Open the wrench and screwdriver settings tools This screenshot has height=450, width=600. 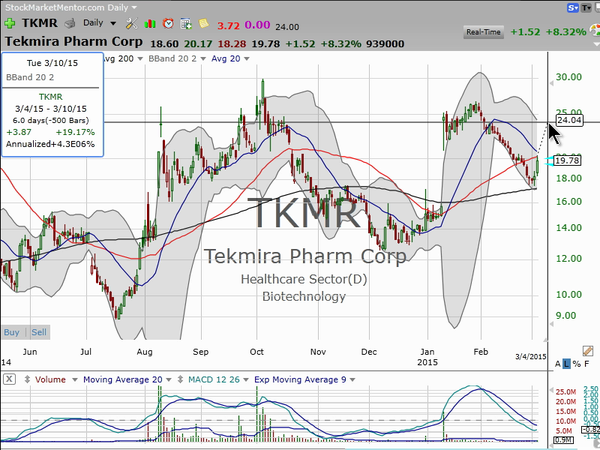pyautogui.click(x=131, y=24)
